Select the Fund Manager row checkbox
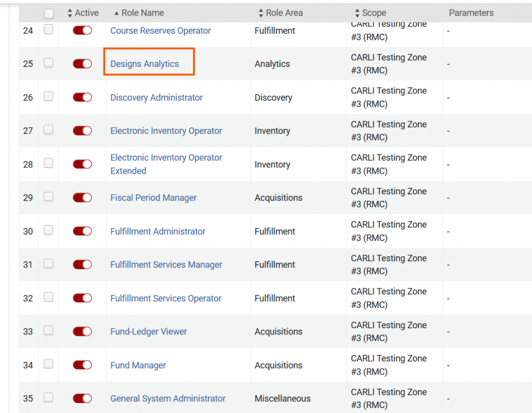 click(49, 364)
